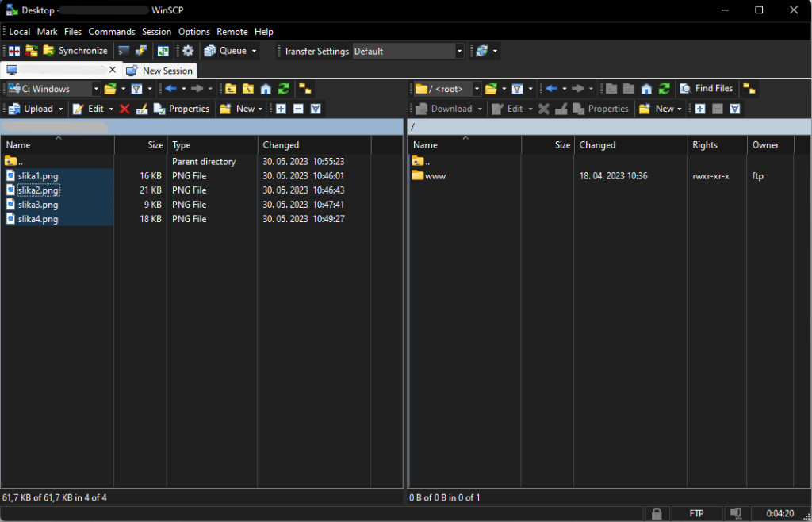Expand the Upload dropdown arrow

point(60,109)
